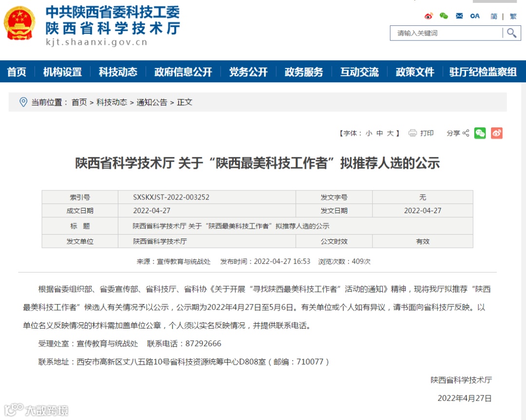Click the 发文单位 value 陕西省科学技术厅
Screen dimensions: 526x420
(x=160, y=241)
